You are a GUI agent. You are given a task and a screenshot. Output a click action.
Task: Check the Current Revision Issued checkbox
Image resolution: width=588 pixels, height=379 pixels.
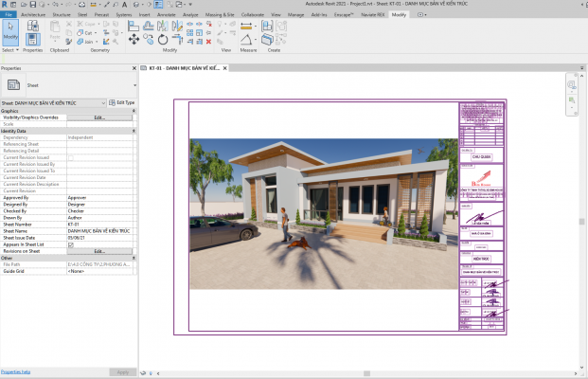coord(71,157)
